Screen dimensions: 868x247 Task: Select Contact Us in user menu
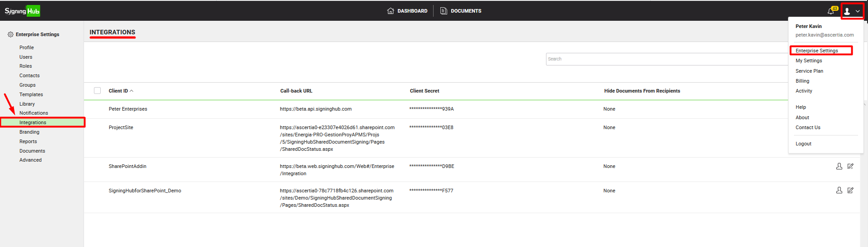807,127
